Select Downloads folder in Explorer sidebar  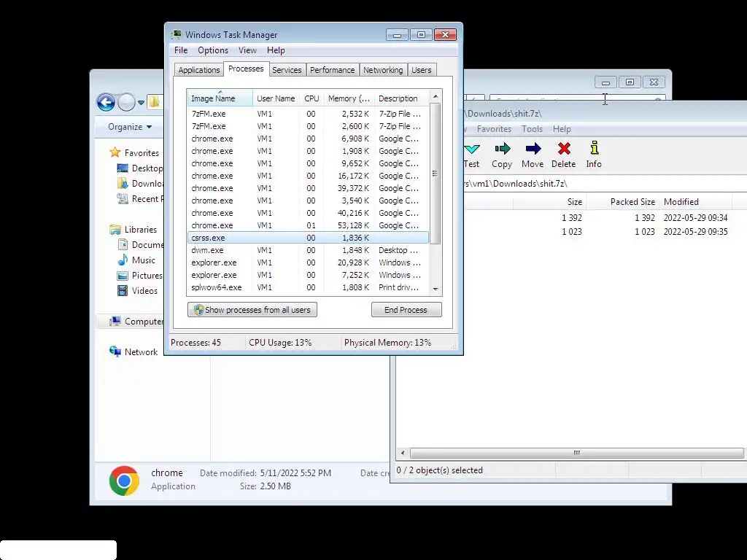click(x=123, y=183)
